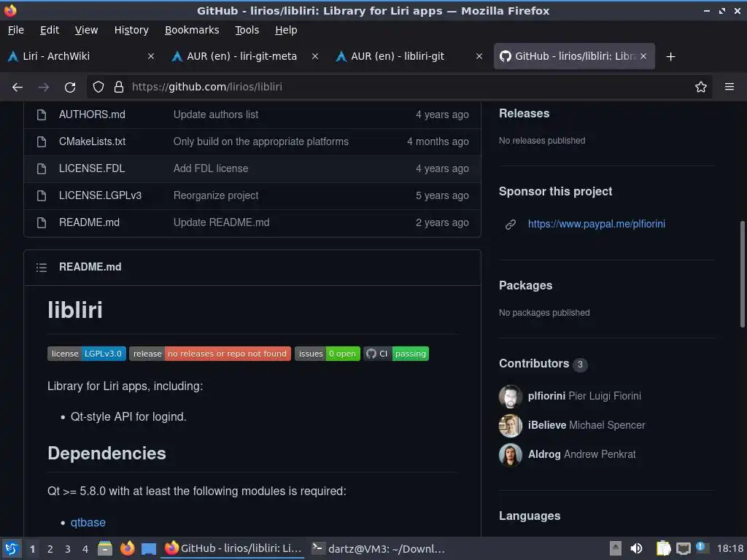Open Aldrog contributor avatar

(510, 455)
